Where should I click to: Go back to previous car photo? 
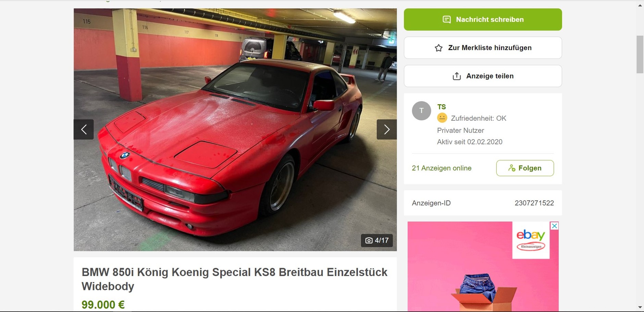pos(84,129)
